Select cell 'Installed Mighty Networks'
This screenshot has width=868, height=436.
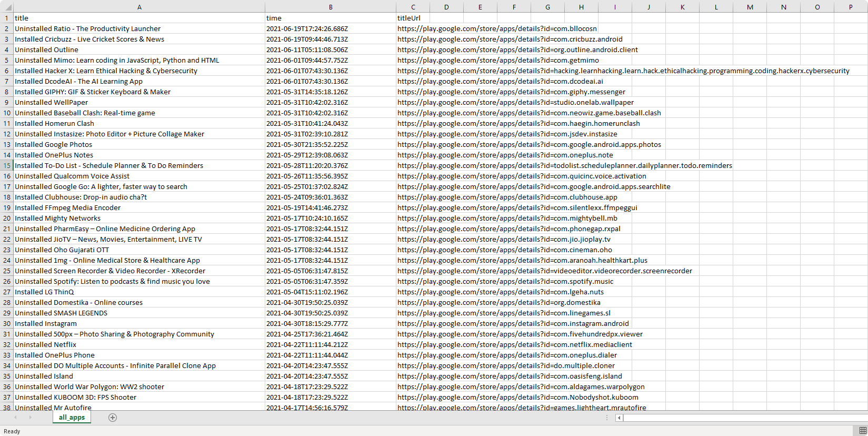click(x=139, y=218)
